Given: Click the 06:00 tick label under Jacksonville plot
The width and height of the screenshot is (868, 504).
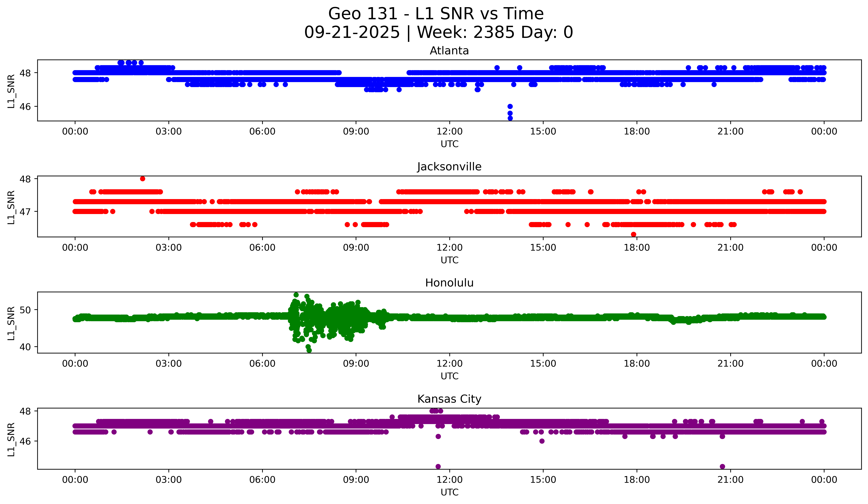Looking at the screenshot, I should (x=262, y=248).
